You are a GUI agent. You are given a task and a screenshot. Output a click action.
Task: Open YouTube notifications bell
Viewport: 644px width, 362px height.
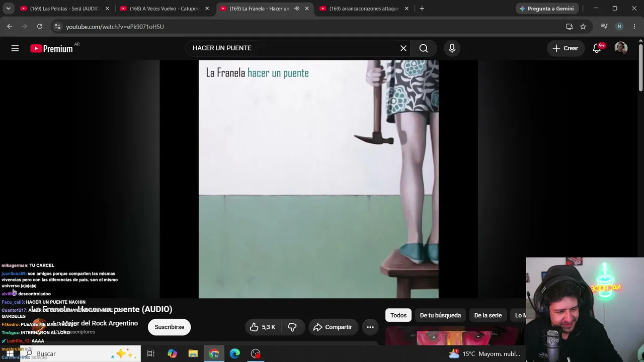tap(597, 48)
